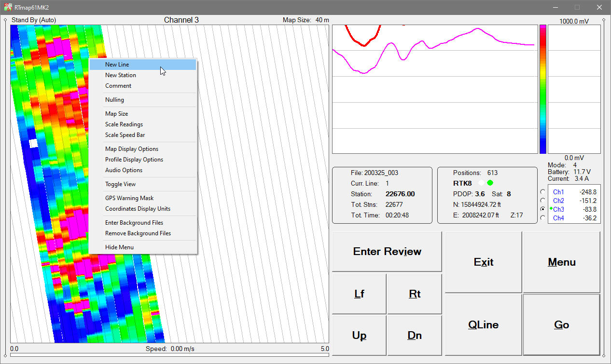Select New Station menu entry
Image resolution: width=611 pixels, height=364 pixels.
point(143,75)
